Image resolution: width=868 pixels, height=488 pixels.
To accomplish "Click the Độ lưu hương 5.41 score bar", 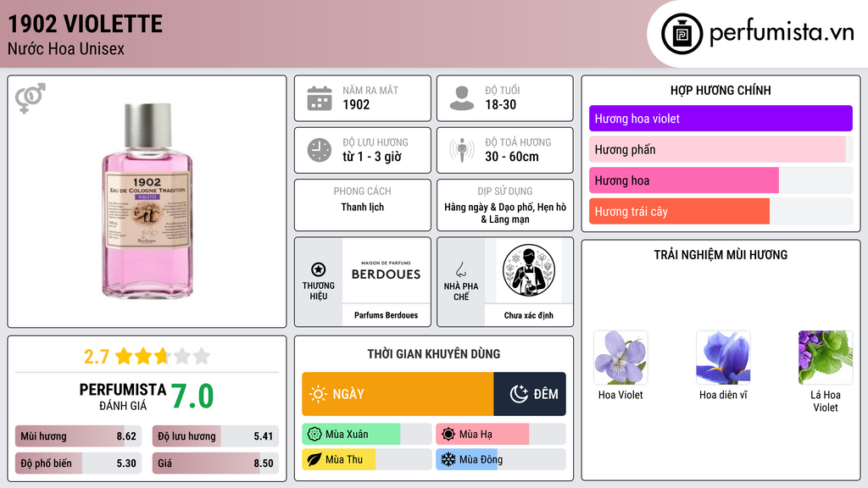I will [216, 436].
